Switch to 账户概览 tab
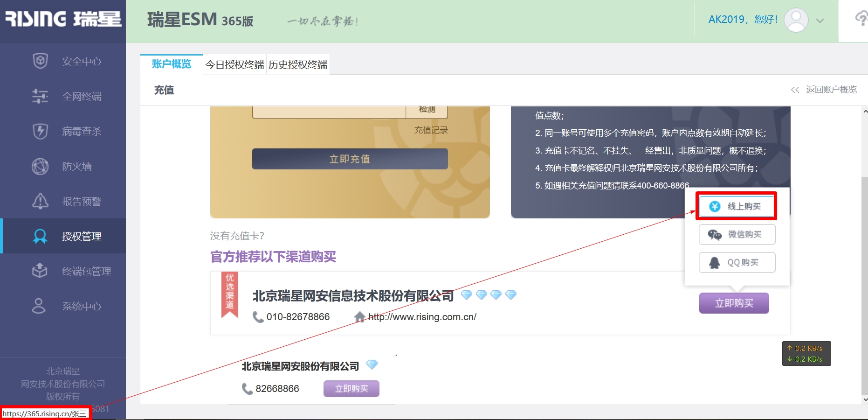The image size is (868, 420). pos(172,64)
